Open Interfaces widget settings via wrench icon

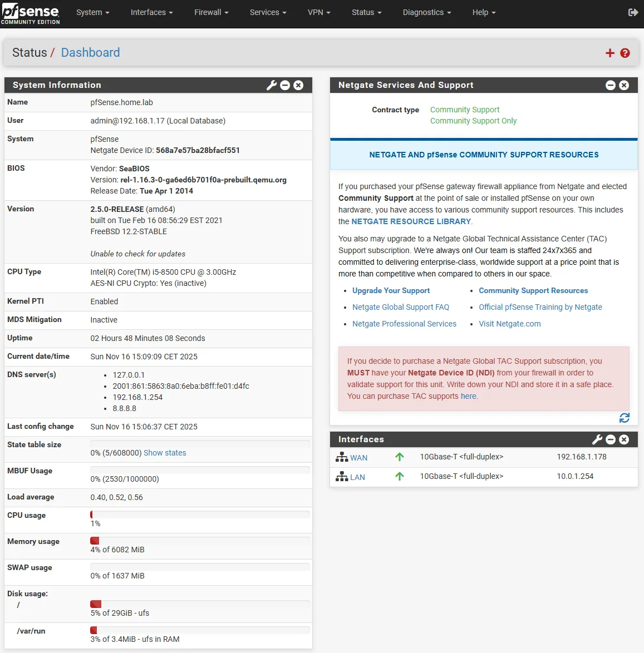(597, 439)
